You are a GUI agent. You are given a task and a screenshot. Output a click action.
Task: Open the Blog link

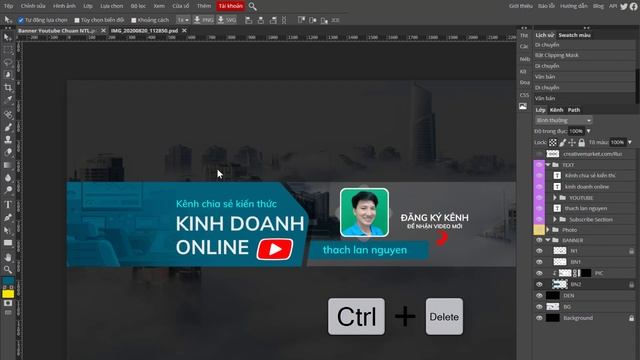pos(598,6)
